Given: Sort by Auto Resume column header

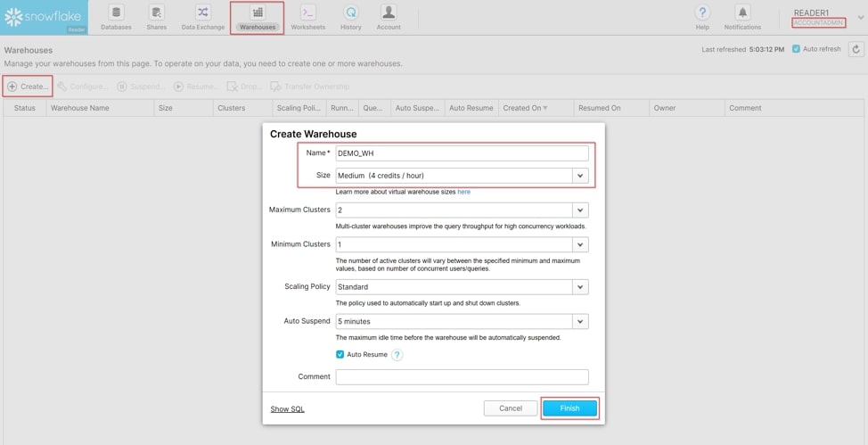Looking at the screenshot, I should (471, 108).
